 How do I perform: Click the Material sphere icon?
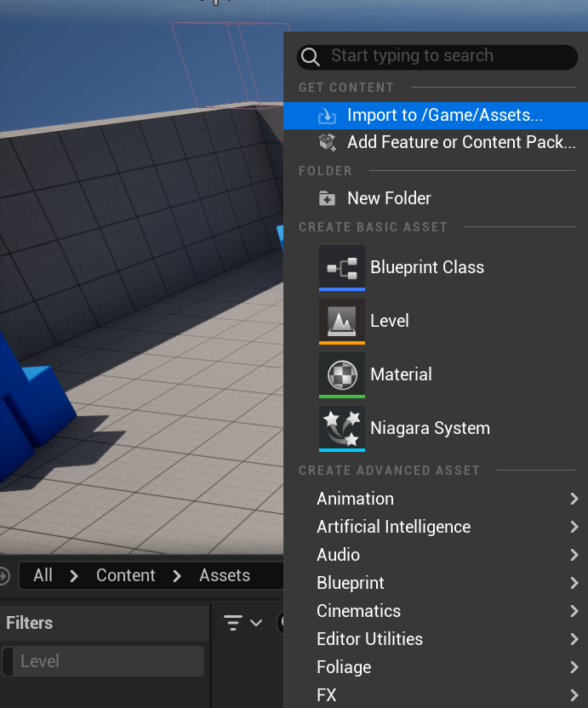coord(342,374)
